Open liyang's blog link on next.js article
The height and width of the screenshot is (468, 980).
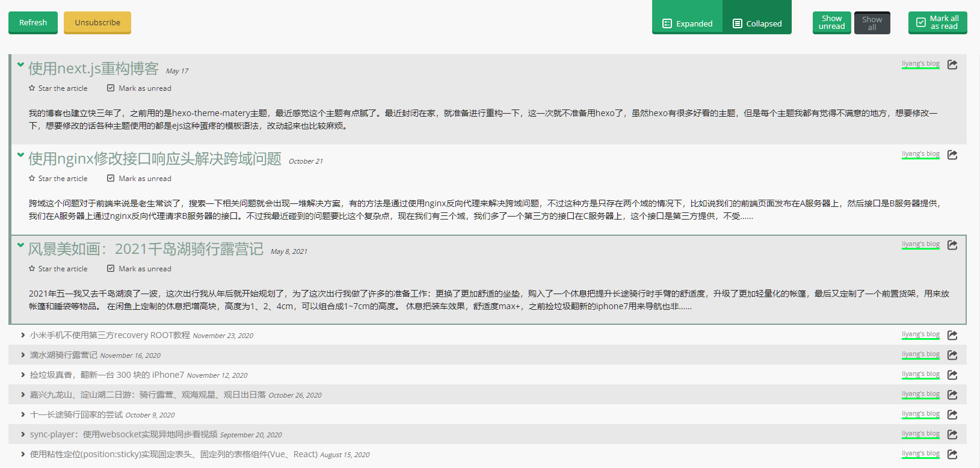[x=920, y=64]
